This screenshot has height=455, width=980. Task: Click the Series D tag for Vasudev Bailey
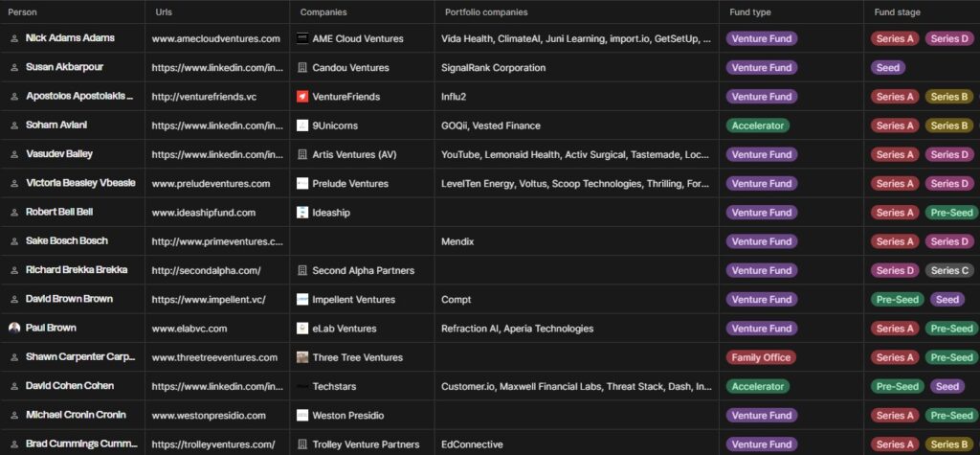(949, 154)
